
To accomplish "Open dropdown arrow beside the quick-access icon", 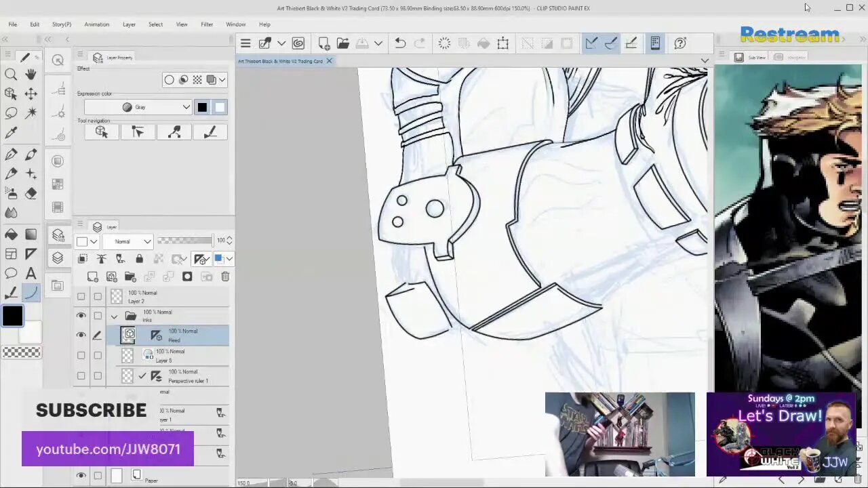I will pyautogui.click(x=281, y=43).
